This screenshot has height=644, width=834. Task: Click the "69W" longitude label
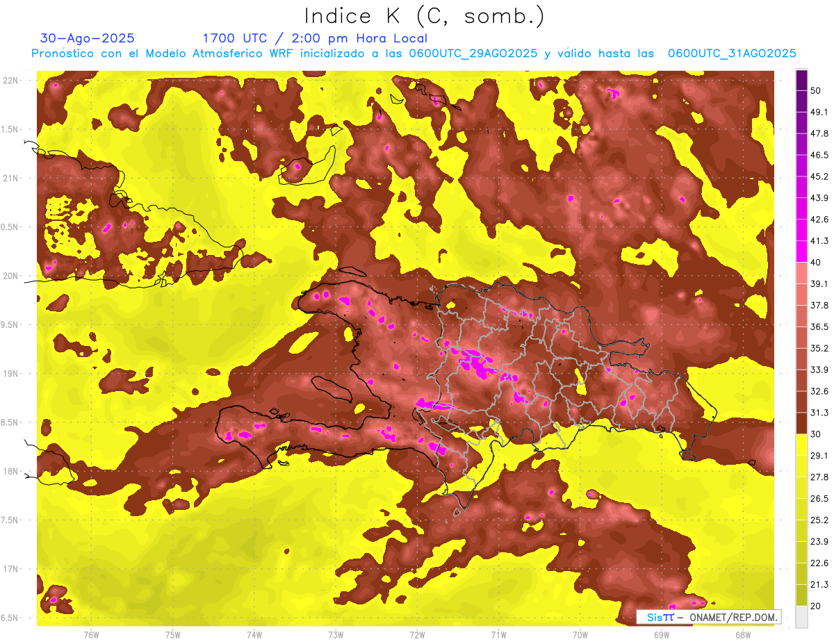click(x=661, y=634)
